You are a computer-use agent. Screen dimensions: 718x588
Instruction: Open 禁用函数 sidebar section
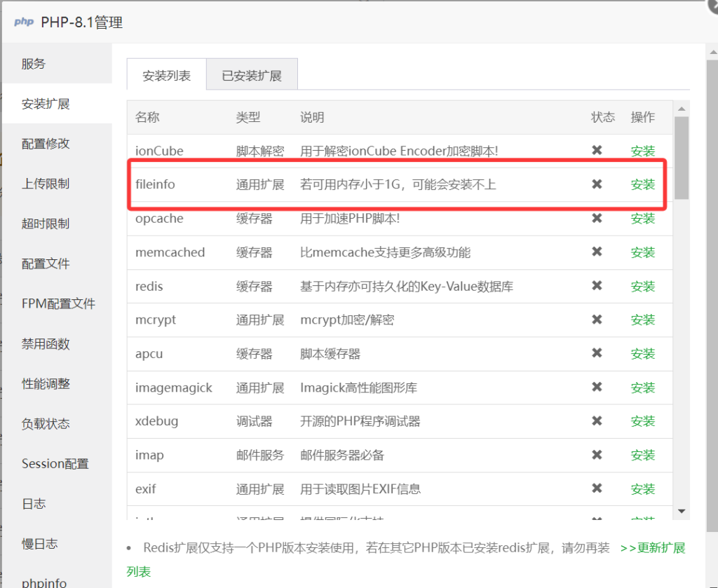click(x=46, y=344)
